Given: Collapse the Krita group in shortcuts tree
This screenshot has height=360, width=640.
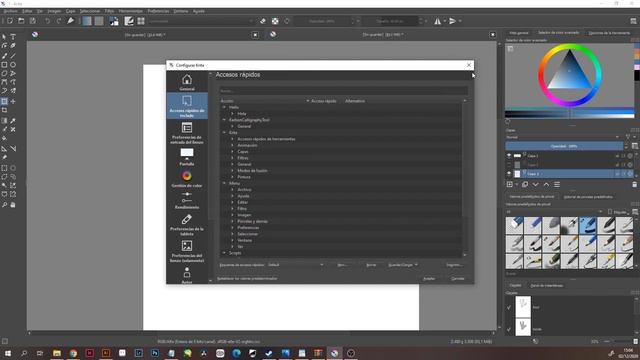Looking at the screenshot, I should (x=224, y=133).
